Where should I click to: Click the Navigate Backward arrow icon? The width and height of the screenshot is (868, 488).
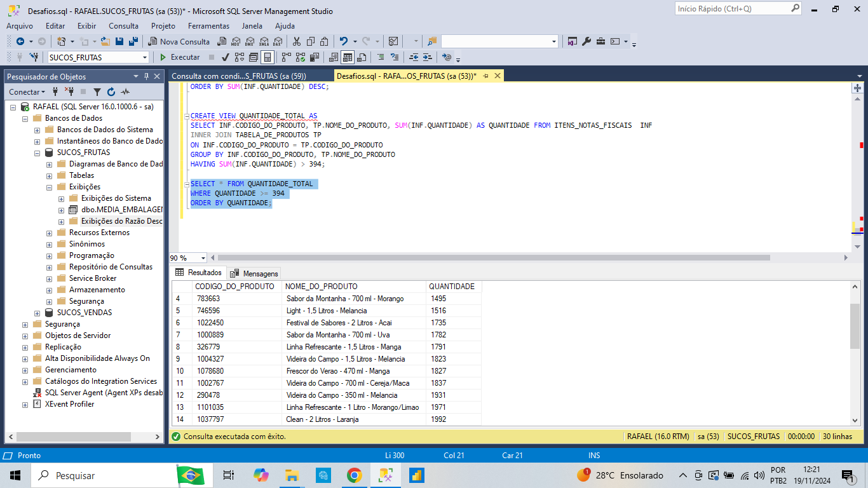(20, 41)
